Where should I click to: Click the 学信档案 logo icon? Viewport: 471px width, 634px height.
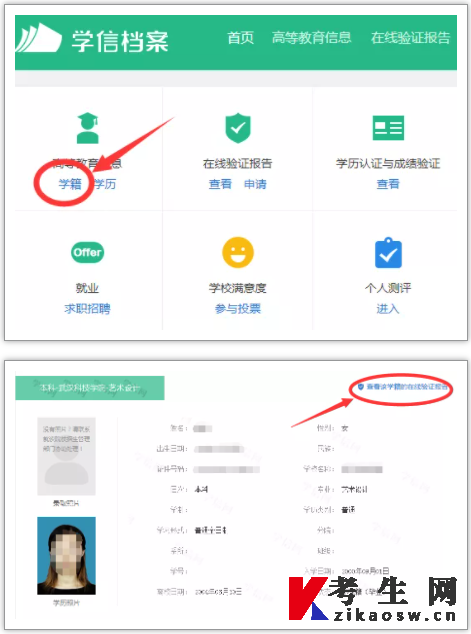39,38
